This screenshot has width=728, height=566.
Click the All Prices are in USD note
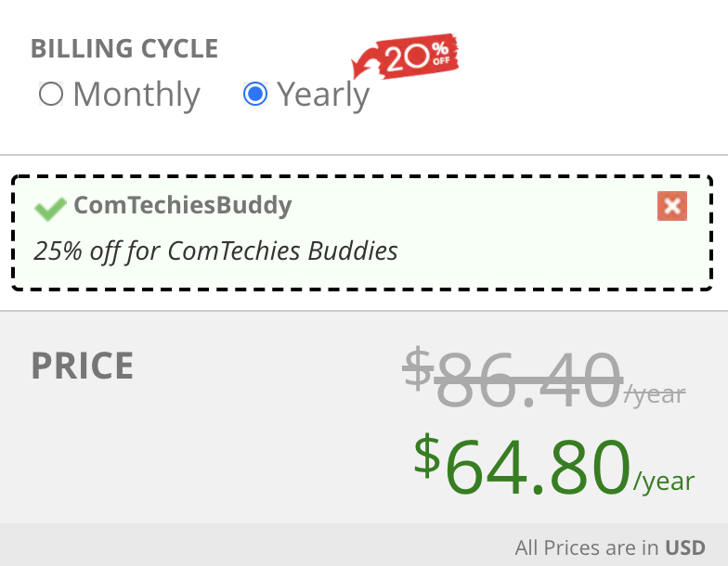point(610,547)
